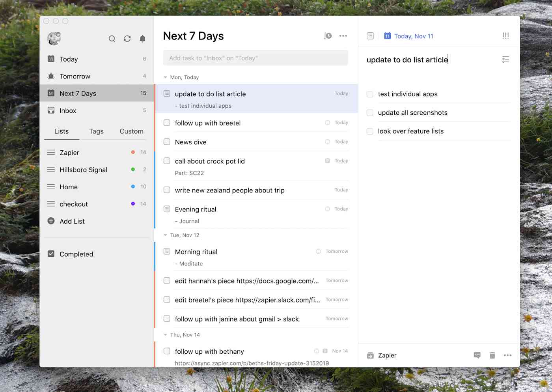Mark write new zealand people about trip done
The height and width of the screenshot is (392, 552).
tap(167, 190)
